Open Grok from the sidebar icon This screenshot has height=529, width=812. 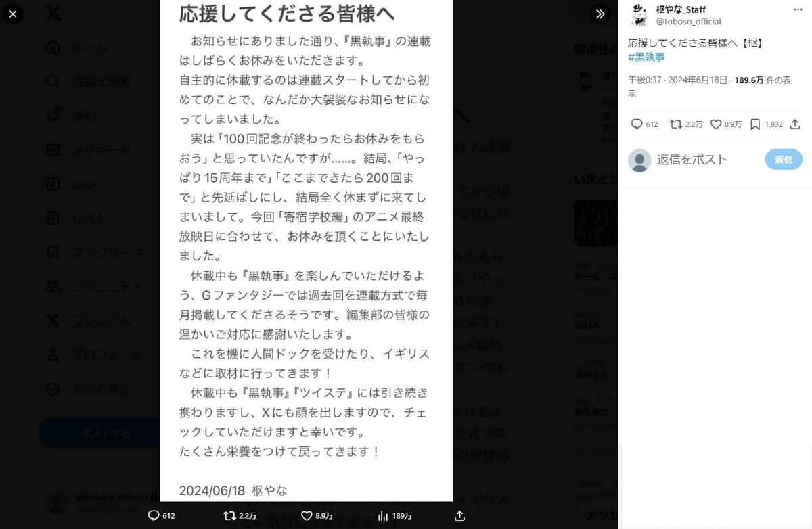pos(51,184)
